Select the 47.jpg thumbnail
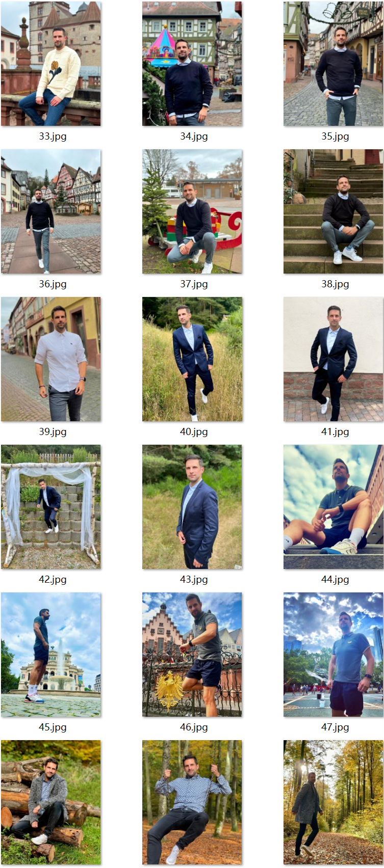Viewport: 384px width, 868px height. tap(334, 655)
